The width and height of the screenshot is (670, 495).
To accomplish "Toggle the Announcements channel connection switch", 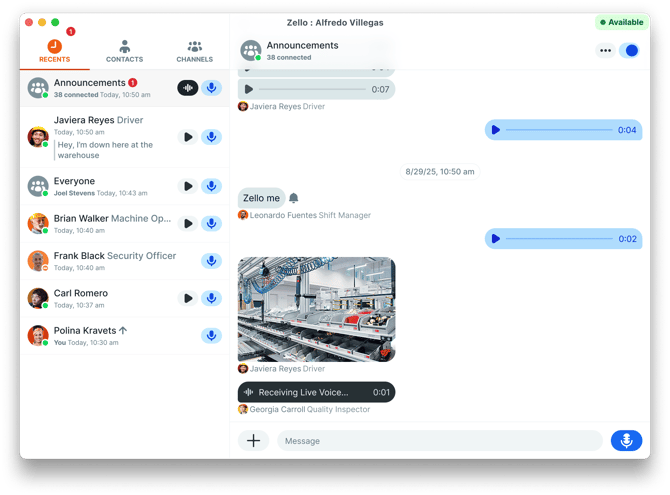I will pyautogui.click(x=629, y=50).
